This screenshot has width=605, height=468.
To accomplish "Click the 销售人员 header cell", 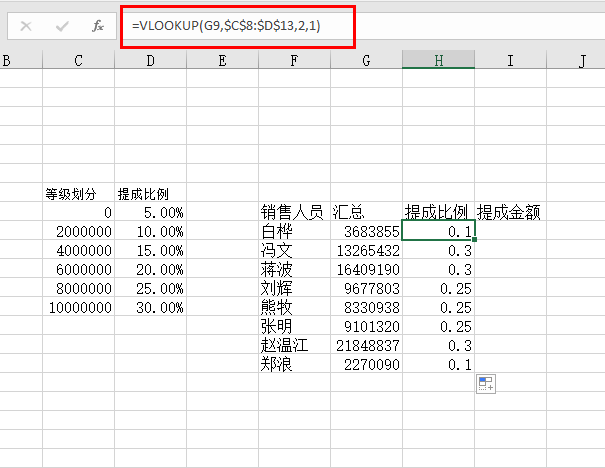I will (293, 212).
